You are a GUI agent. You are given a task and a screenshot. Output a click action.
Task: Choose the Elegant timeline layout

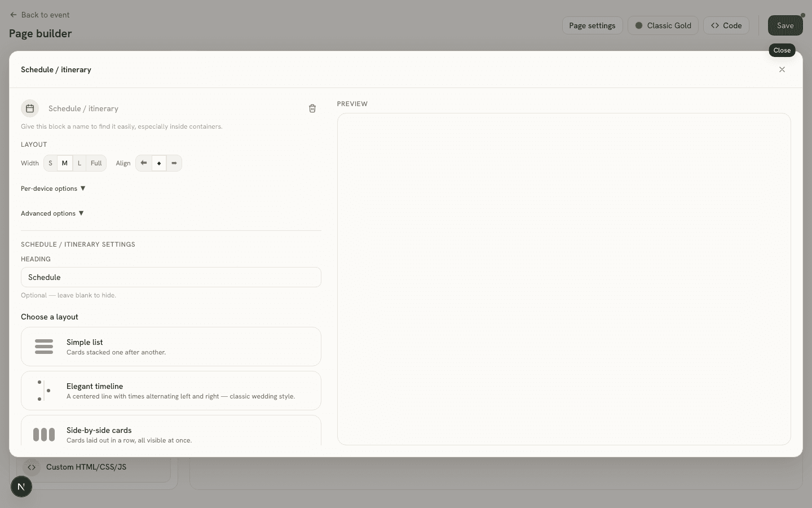pos(171,391)
